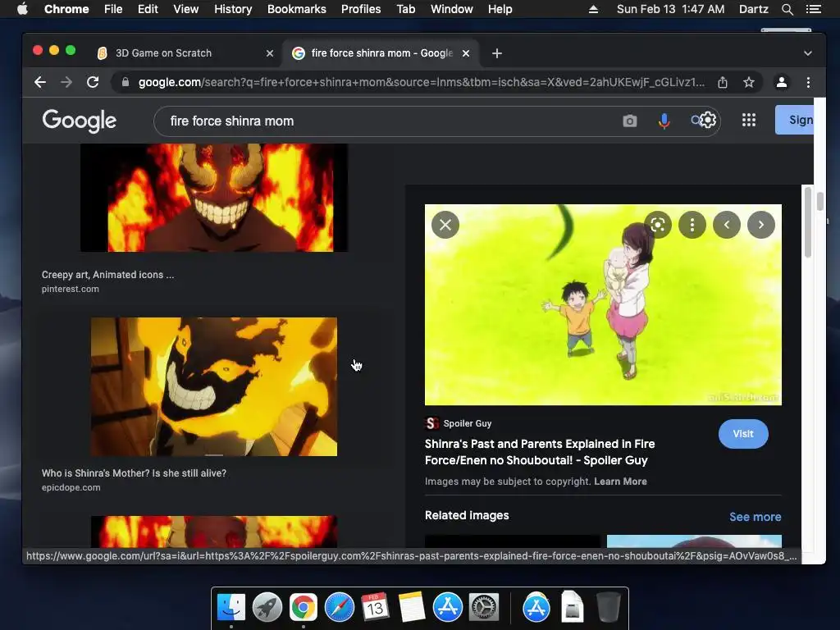Open Chrome's three-dot menu
Viewport: 840px width, 630px height.
point(808,82)
